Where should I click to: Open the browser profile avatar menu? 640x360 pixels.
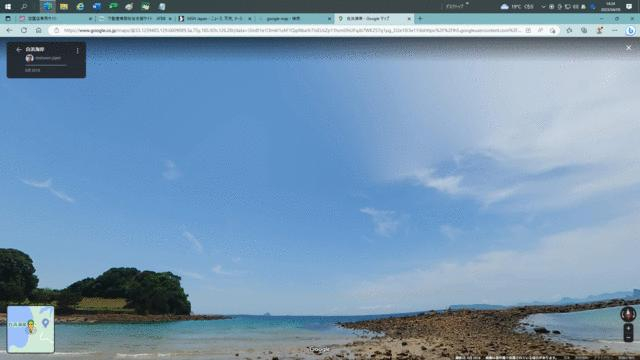click(600, 30)
